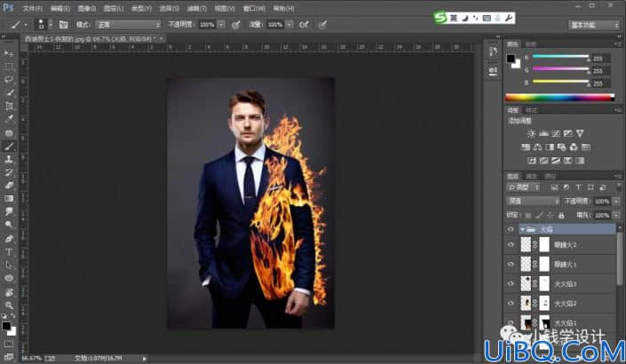Toggle the Brush panel from options bar
The width and height of the screenshot is (626, 364).
point(63,24)
